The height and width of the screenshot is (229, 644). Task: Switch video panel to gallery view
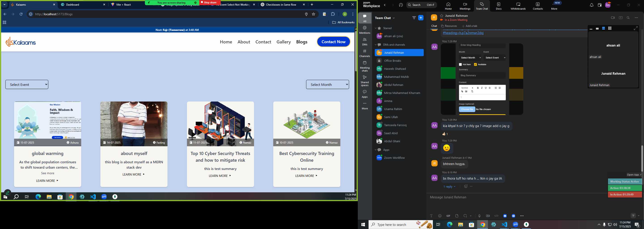pos(610,28)
